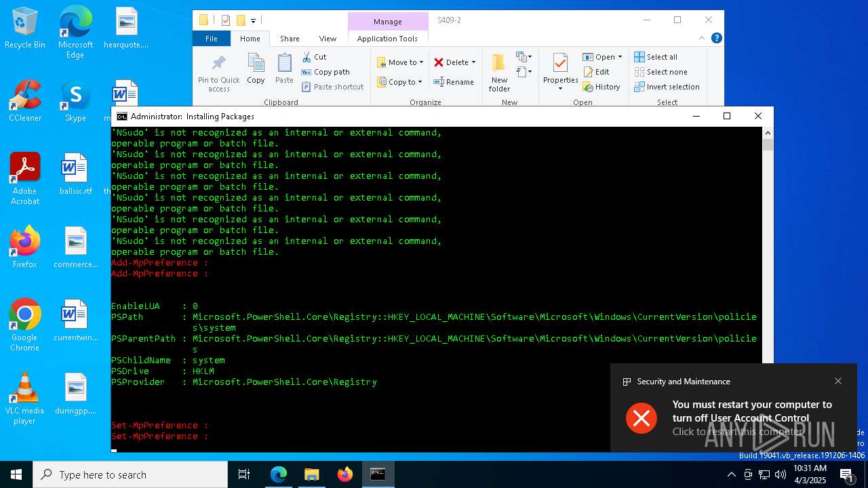Click Pin to Quick access in Explorer ribbon
Screen dimensions: 868x488
tap(218, 73)
